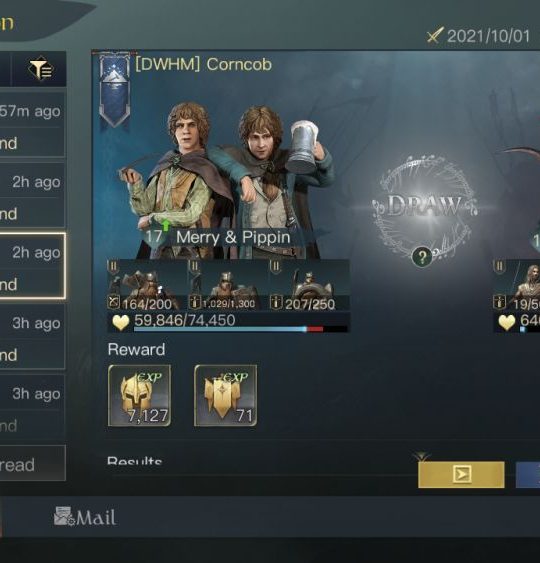Select the 1,029/1,300 troop unit icon
This screenshot has height=563, width=540.
(228, 285)
